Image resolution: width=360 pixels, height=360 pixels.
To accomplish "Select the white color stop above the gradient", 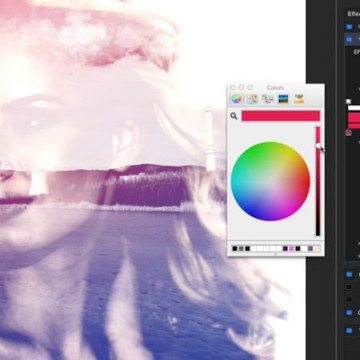I will pyautogui.click(x=348, y=101).
